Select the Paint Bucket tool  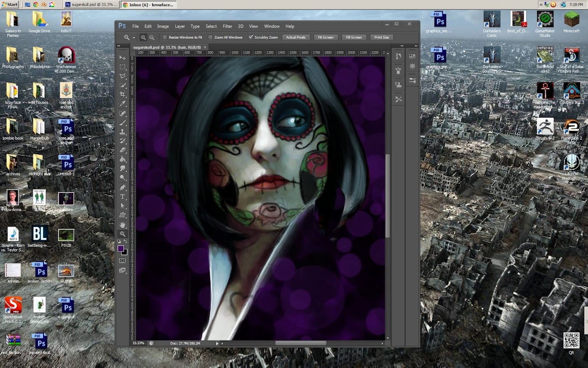pos(123,159)
